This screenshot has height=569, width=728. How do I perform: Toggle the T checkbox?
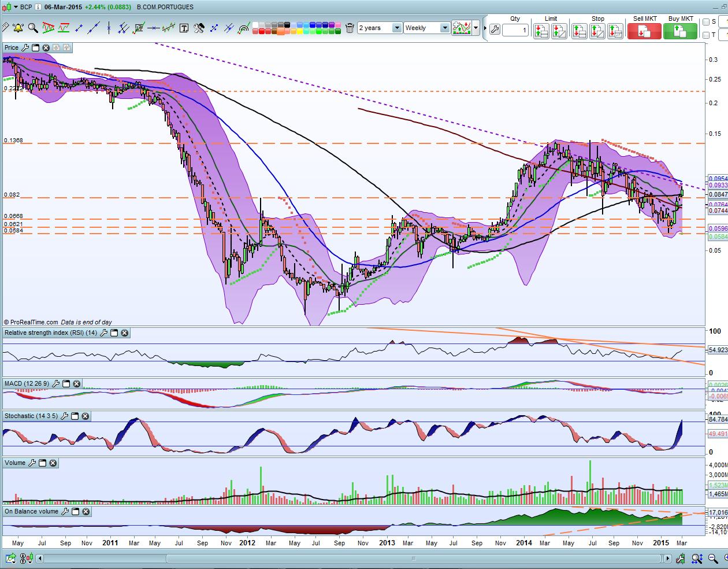point(706,35)
